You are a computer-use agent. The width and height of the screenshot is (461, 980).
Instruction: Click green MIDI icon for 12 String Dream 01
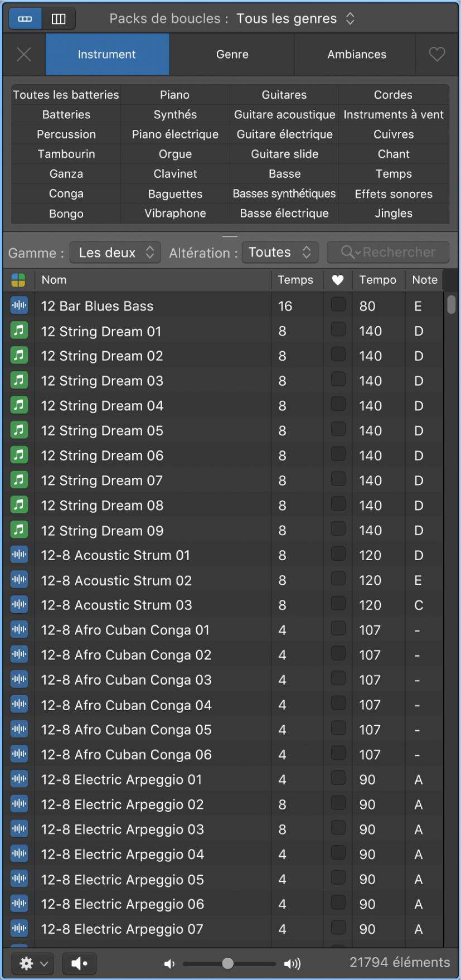(x=19, y=331)
